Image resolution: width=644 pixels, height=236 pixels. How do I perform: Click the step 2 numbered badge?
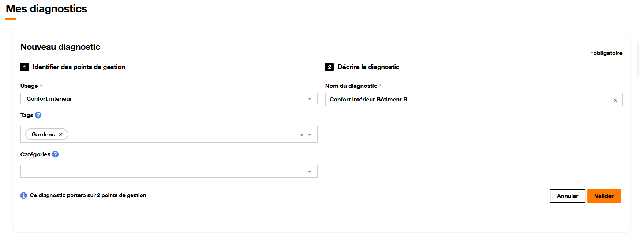click(329, 67)
